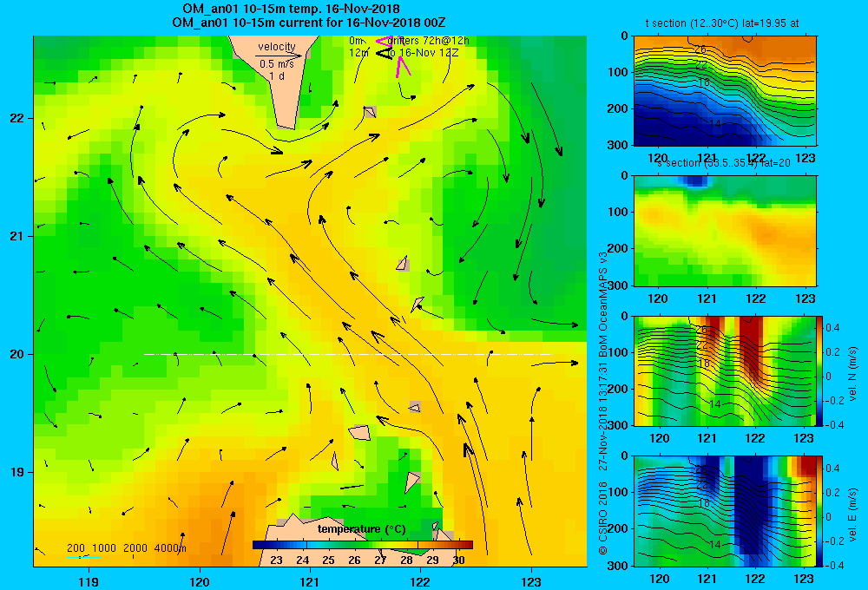Click the small island near 121.5E, 22N
The width and height of the screenshot is (868, 590).
point(370,112)
